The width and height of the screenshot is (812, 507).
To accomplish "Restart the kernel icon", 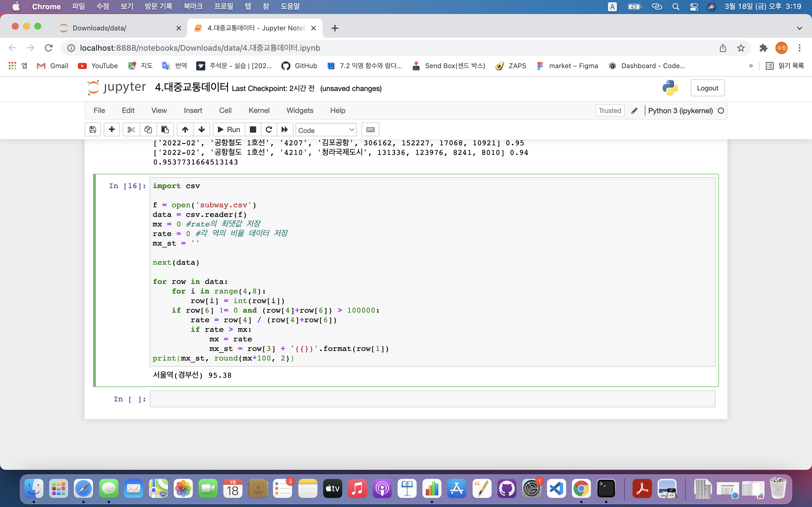I will coord(269,130).
